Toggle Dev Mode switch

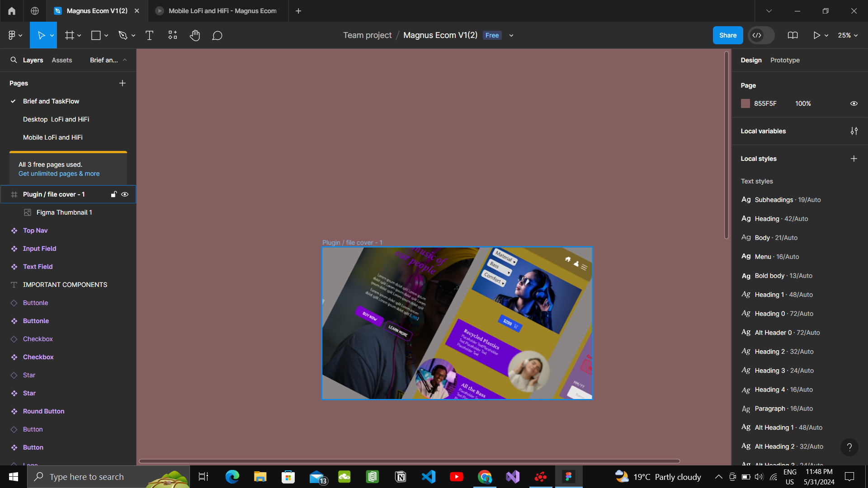pyautogui.click(x=761, y=35)
